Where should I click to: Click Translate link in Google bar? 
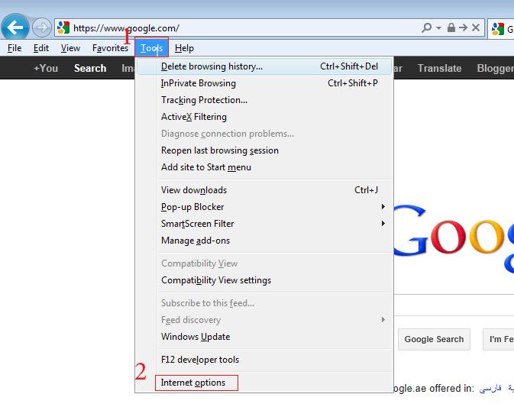click(x=439, y=68)
